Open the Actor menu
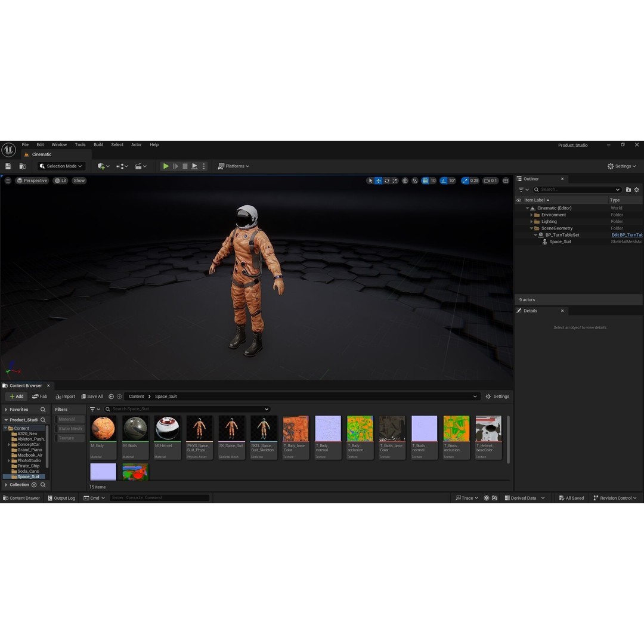Viewport: 644px width, 644px height. pyautogui.click(x=137, y=144)
